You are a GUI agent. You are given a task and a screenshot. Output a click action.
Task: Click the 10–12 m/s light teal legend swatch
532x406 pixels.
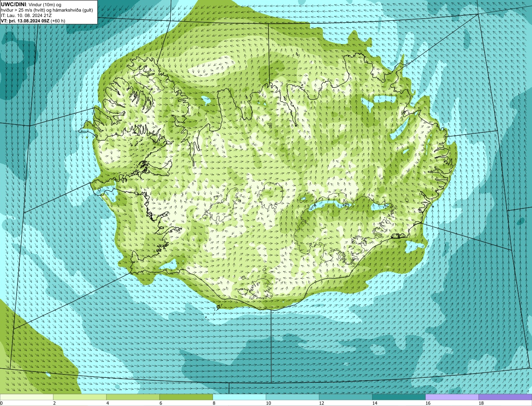[x=293, y=397]
